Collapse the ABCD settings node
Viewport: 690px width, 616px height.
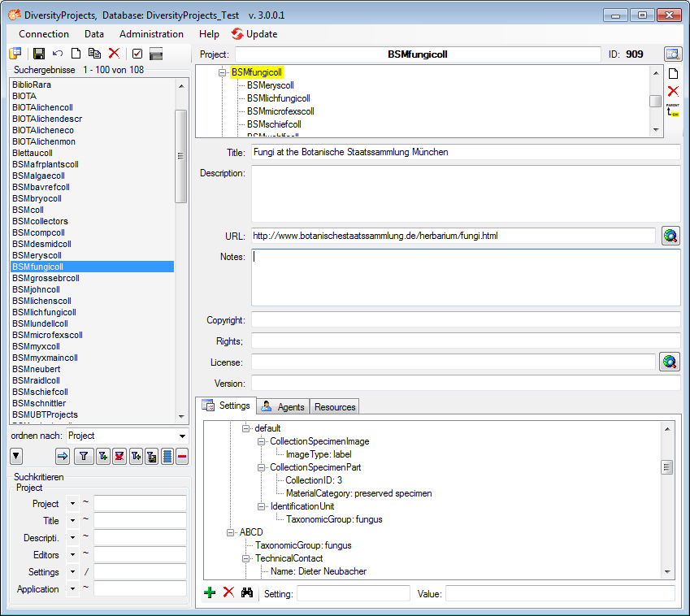coord(231,532)
